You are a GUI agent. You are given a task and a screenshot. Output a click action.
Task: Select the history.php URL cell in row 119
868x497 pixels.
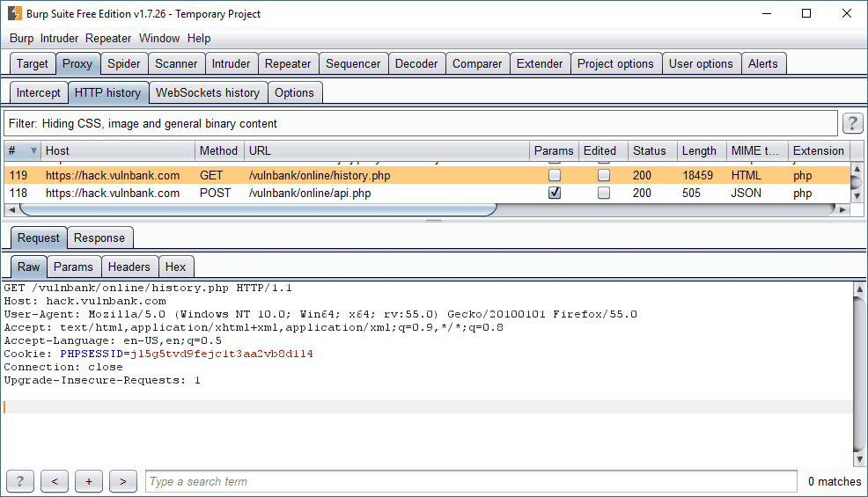click(x=387, y=175)
